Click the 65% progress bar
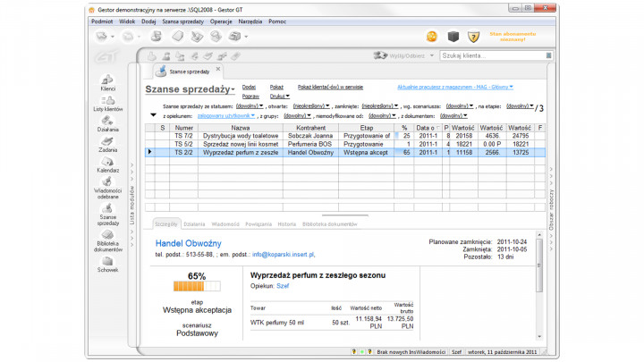644x362 pixels. (x=196, y=287)
